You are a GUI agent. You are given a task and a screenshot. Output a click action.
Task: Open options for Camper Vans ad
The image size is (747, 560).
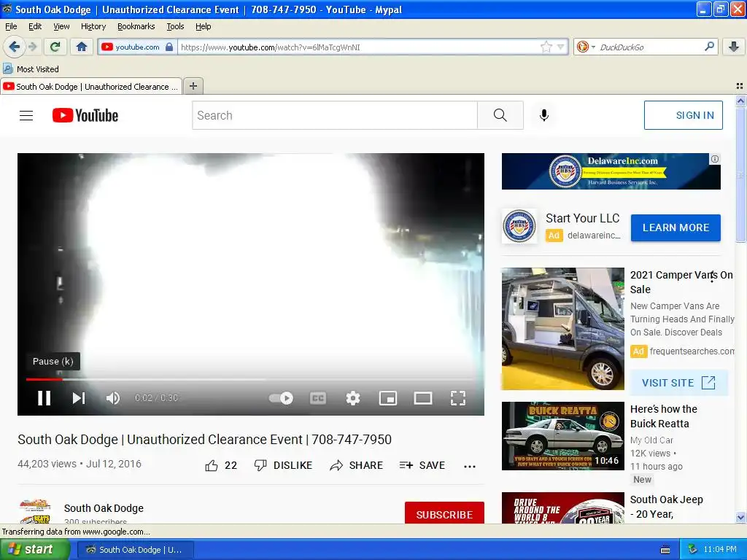pos(712,277)
